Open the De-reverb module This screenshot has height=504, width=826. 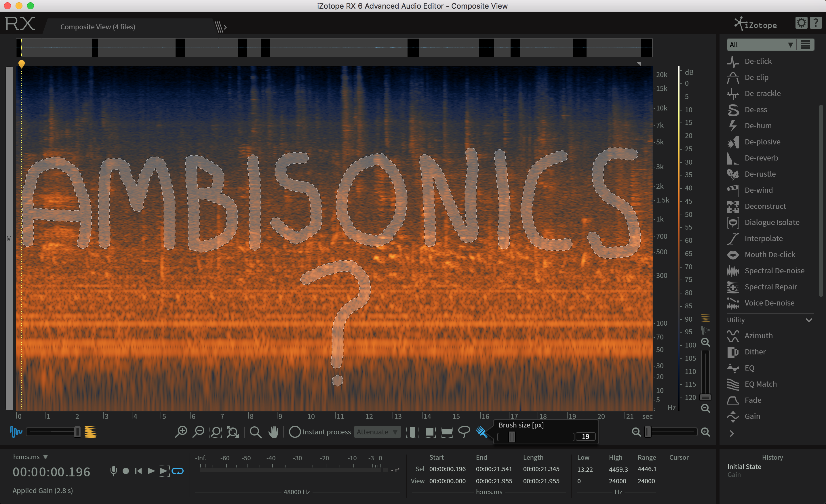(x=761, y=158)
